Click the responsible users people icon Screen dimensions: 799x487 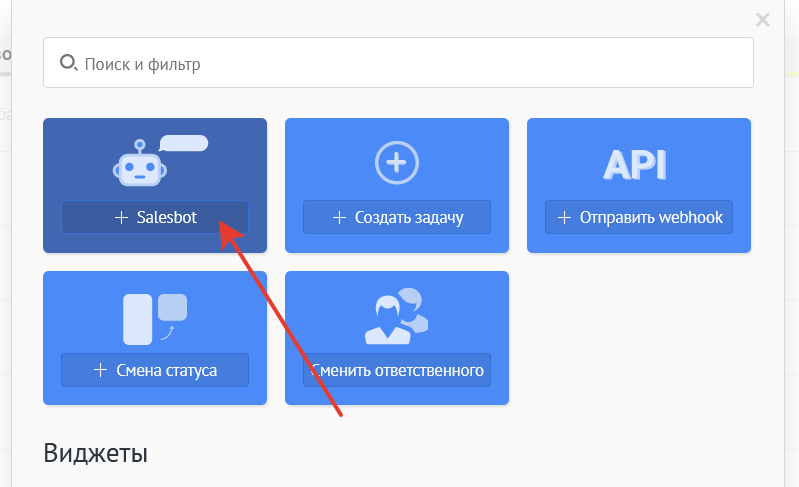[x=396, y=316]
